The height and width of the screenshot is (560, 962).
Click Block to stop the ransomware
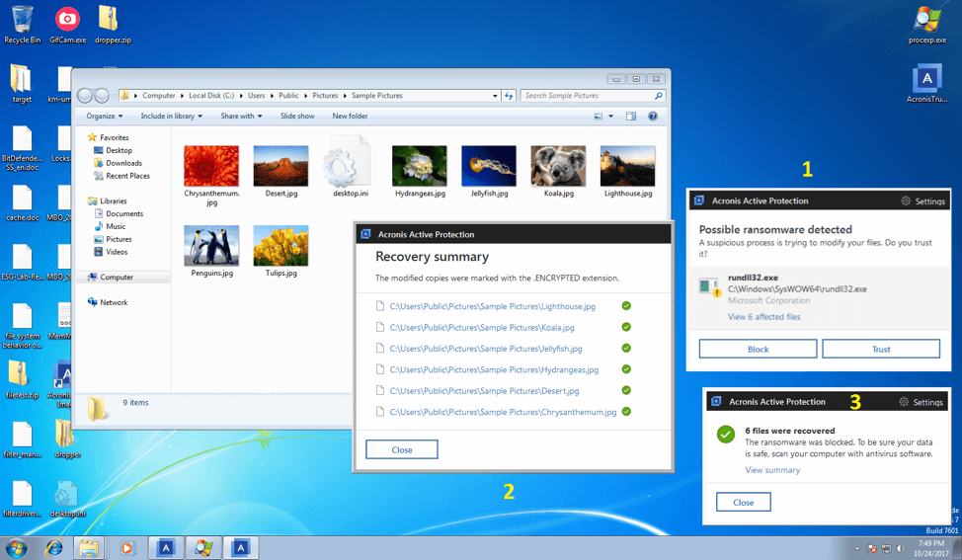(758, 349)
